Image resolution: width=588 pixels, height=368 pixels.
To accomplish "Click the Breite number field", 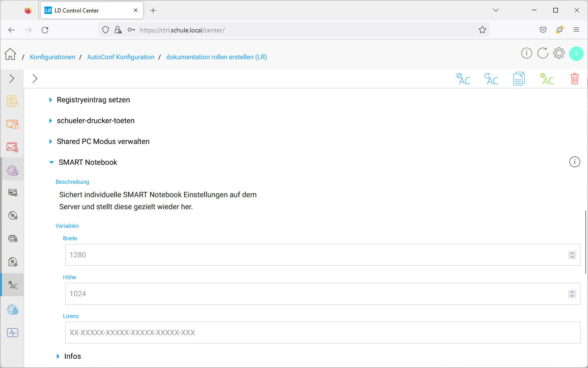I will click(323, 255).
